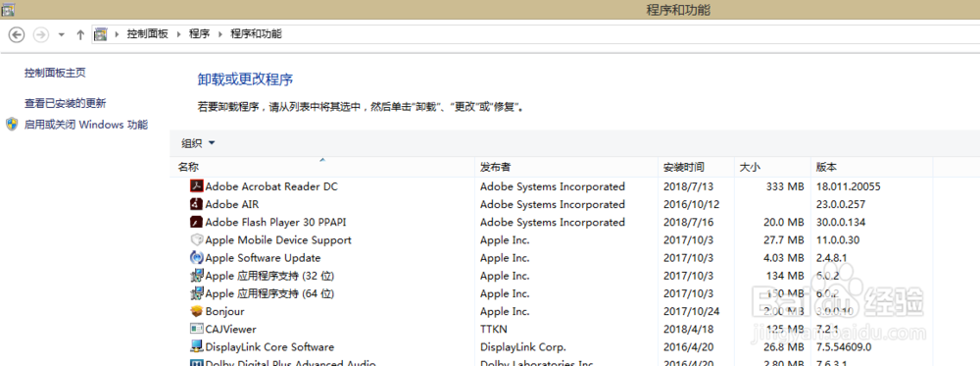Select Adobe AIR program name
Screen dimensions: 980x366
point(232,204)
